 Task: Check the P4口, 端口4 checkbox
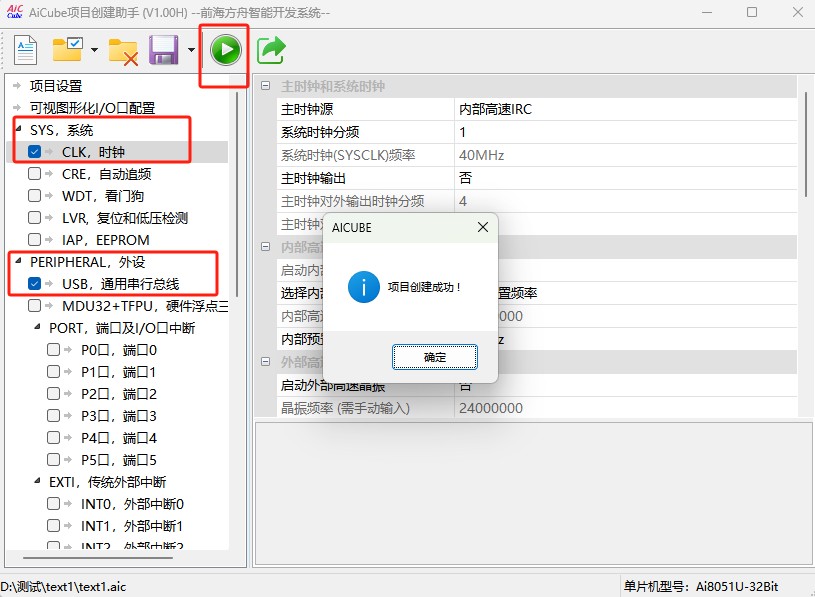54,437
